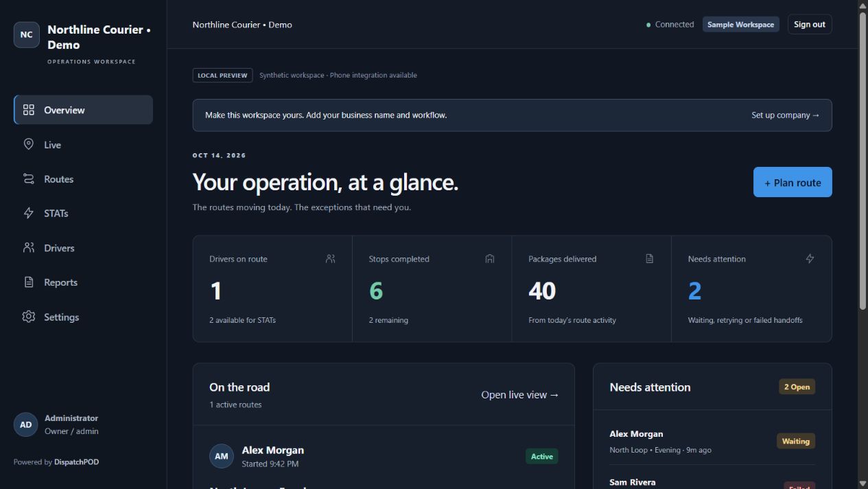Click Sam Rivera in Needs attention list

point(632,482)
